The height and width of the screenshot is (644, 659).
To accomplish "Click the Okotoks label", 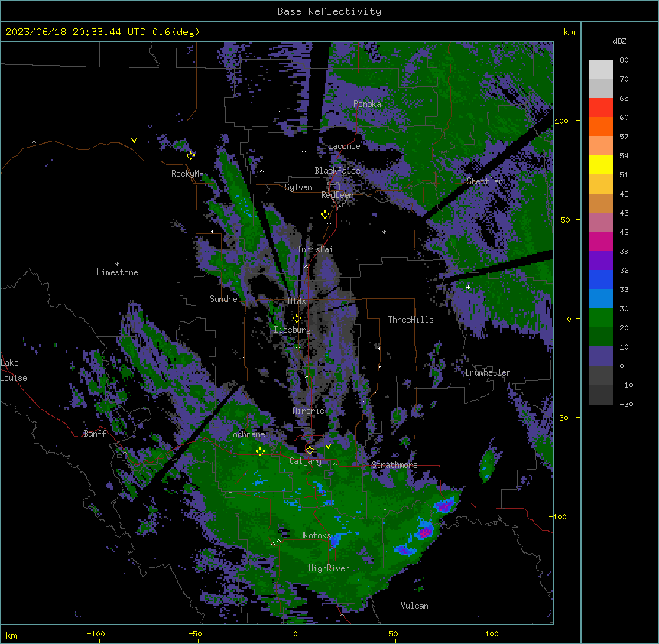I will pos(315,535).
